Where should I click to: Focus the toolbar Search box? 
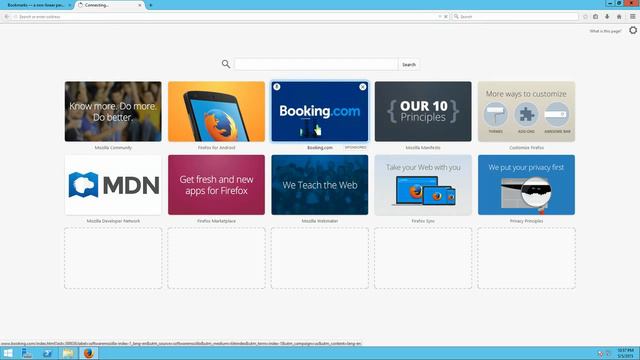click(x=515, y=17)
